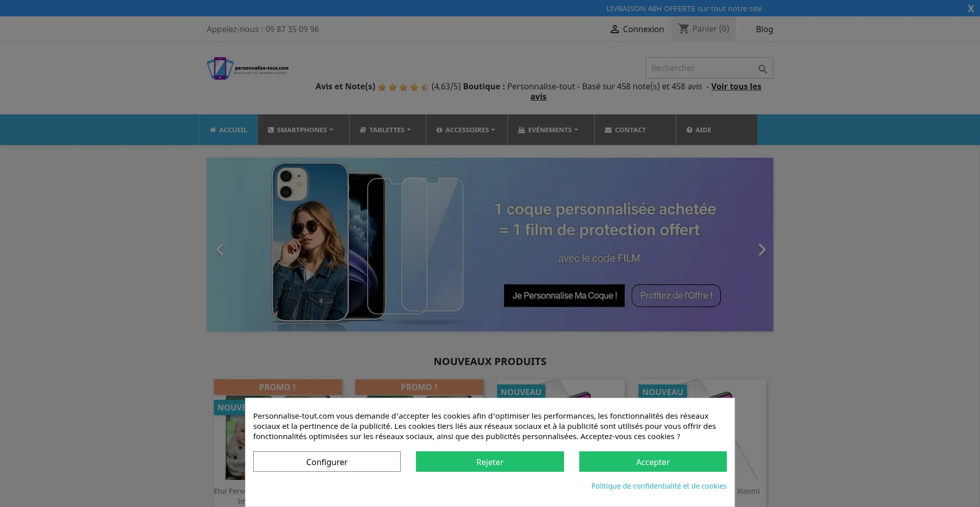Click the star rating icons
The width and height of the screenshot is (980, 507).
(x=403, y=87)
